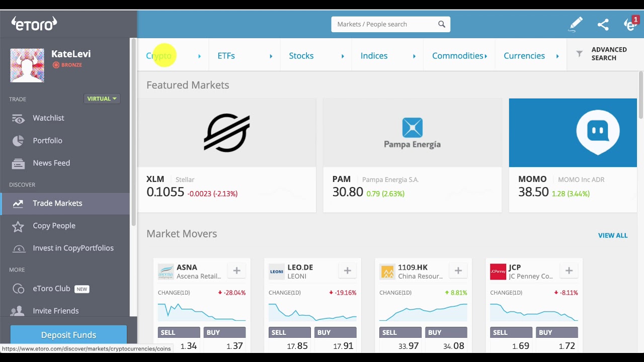
Task: Click the ASNA price chart
Action: tap(202, 312)
